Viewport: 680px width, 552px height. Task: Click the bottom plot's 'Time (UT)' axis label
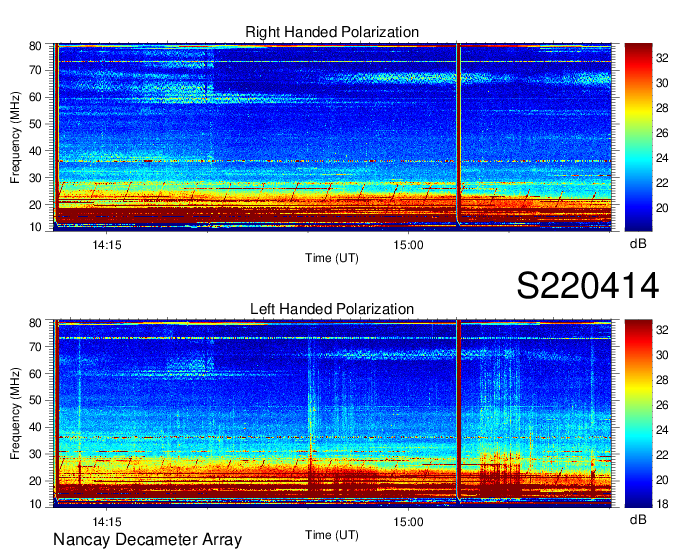332,535
